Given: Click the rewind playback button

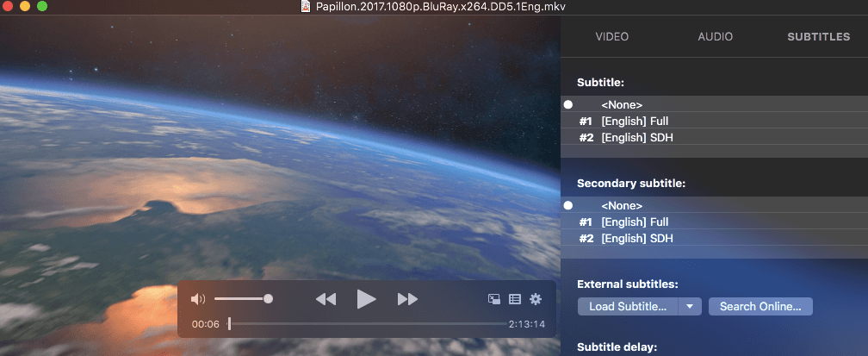Looking at the screenshot, I should (326, 299).
